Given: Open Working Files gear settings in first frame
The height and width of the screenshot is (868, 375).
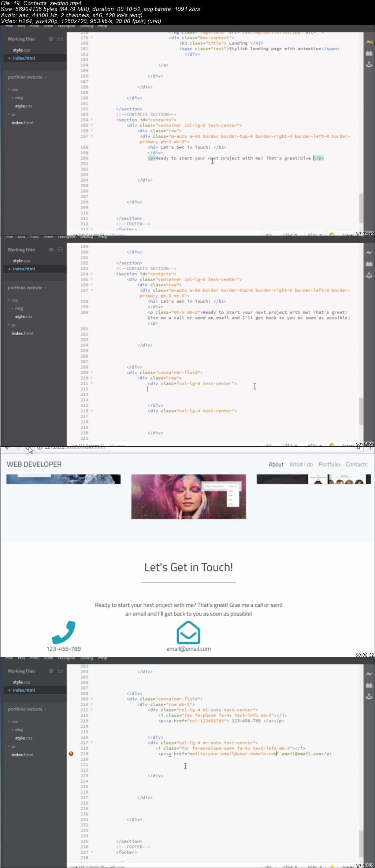Looking at the screenshot, I should 51,39.
